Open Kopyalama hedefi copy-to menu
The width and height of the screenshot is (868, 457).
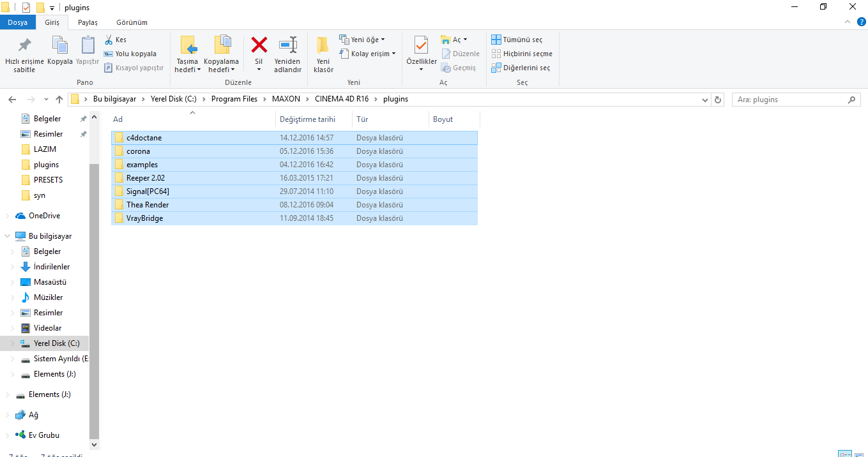pyautogui.click(x=221, y=54)
